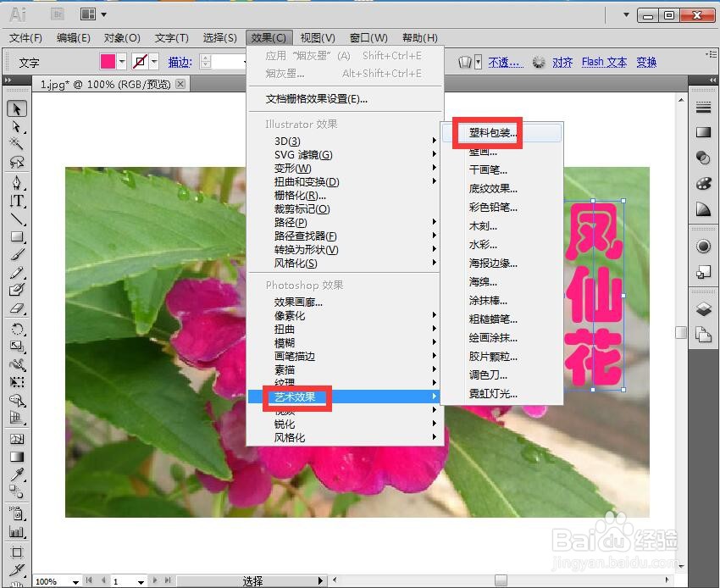
Task: Select the Pencil tool
Action: pyautogui.click(x=17, y=273)
